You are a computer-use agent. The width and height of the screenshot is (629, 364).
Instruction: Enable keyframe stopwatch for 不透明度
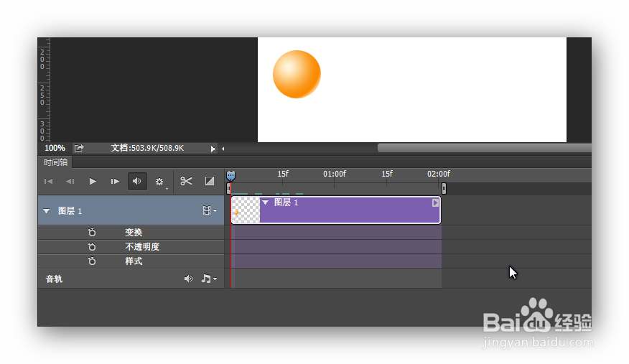[x=92, y=247]
